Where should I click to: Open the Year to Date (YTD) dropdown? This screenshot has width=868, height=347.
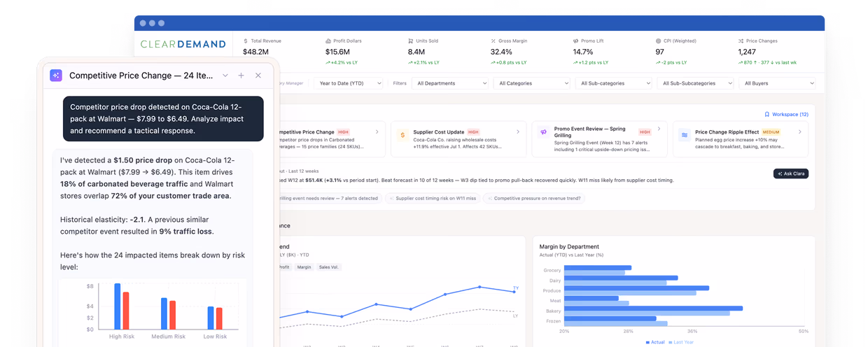tap(349, 83)
